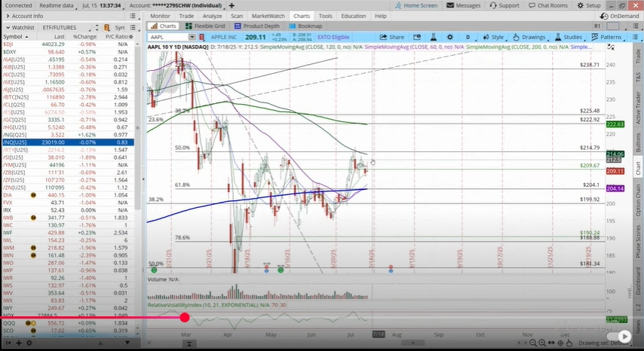Open the Flexible Grid sub-tab
Image resolution: width=644 pixels, height=351 pixels.
coord(205,26)
